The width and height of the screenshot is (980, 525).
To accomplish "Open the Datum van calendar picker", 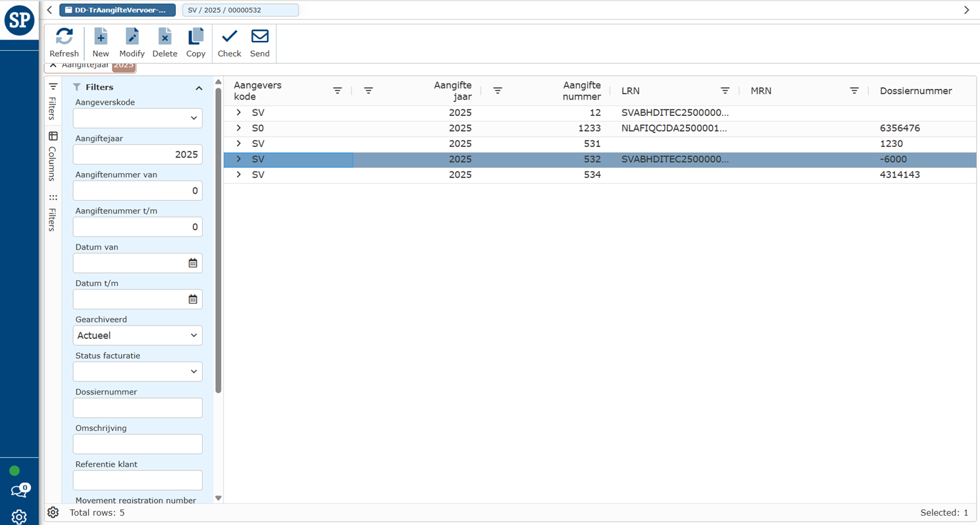I will click(193, 263).
